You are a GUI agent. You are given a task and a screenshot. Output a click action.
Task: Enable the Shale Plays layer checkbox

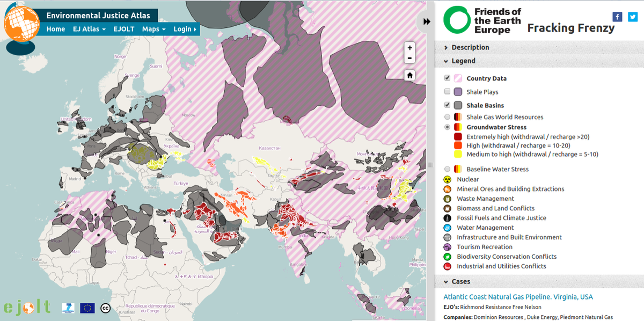coord(448,91)
